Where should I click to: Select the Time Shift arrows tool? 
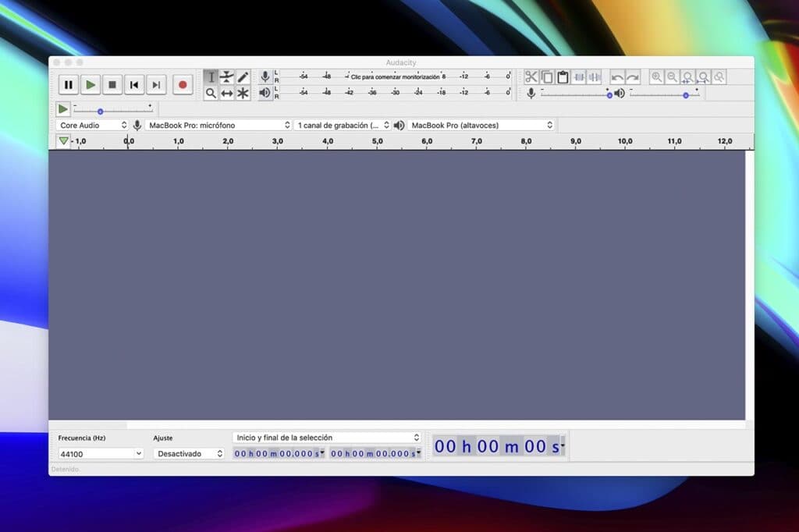[x=227, y=94]
